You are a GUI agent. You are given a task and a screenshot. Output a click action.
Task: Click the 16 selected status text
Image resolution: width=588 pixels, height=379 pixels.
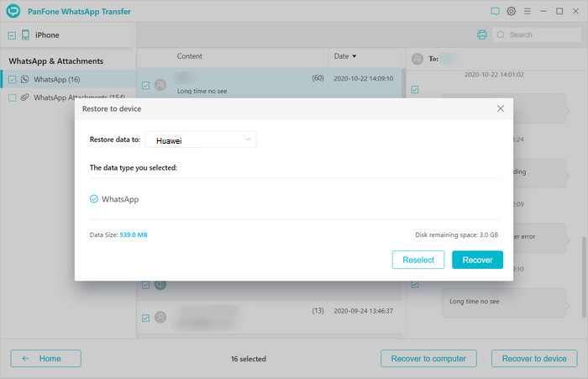249,359
